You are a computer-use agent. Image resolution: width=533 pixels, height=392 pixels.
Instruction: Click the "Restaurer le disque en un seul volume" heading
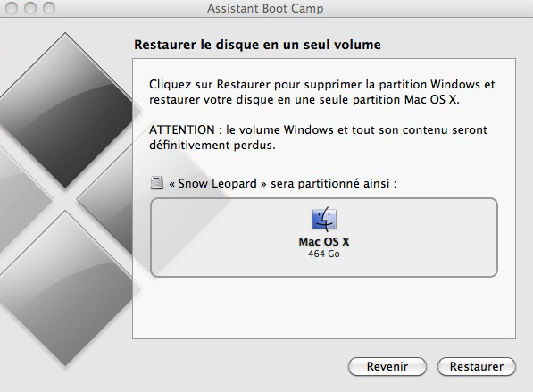tap(257, 45)
